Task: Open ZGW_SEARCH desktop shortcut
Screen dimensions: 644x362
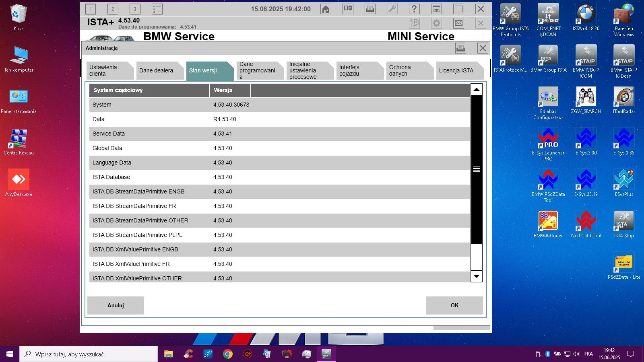Action: pyautogui.click(x=586, y=101)
